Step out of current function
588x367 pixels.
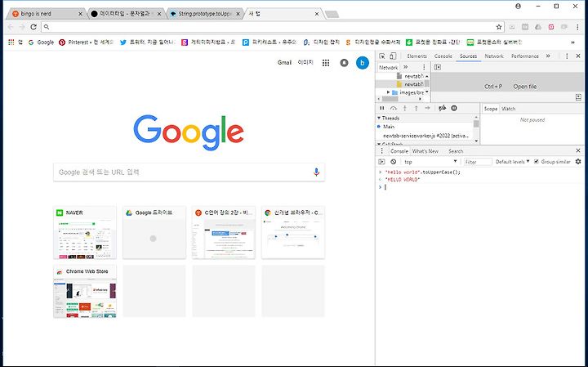[x=416, y=108]
